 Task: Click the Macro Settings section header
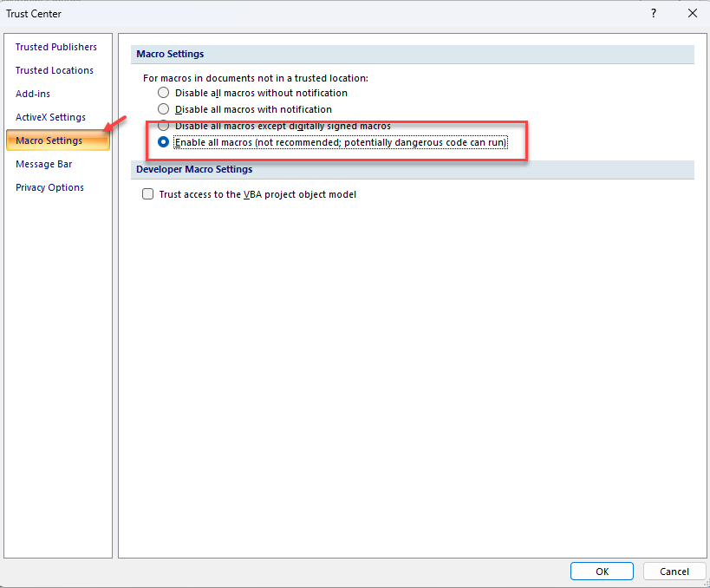coord(170,54)
